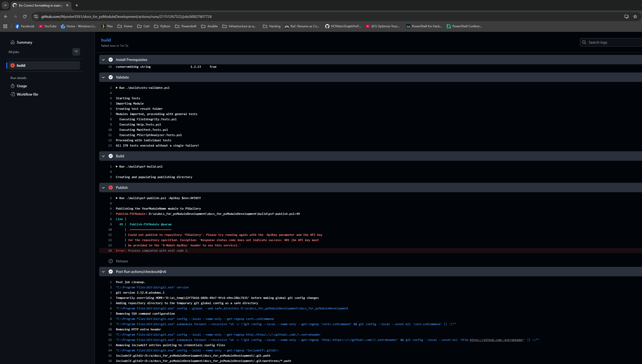Open Summary in the left sidebar

[24, 42]
